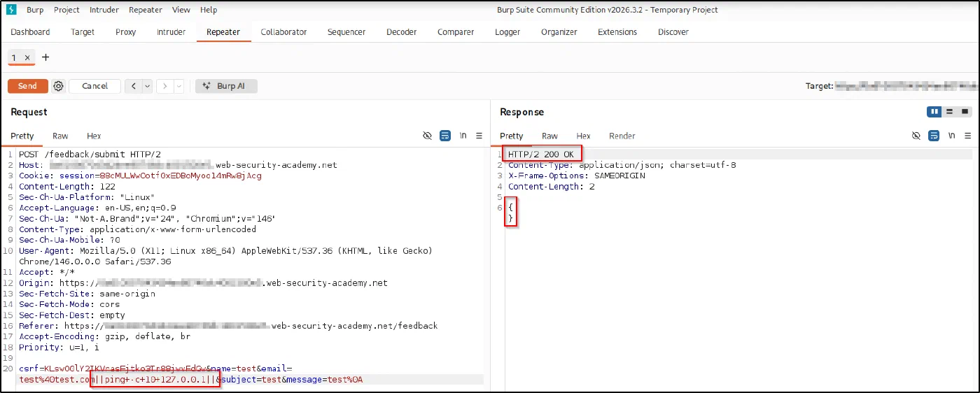Viewport: 980px width, 393px height.
Task: Open the Help menu
Action: point(209,10)
